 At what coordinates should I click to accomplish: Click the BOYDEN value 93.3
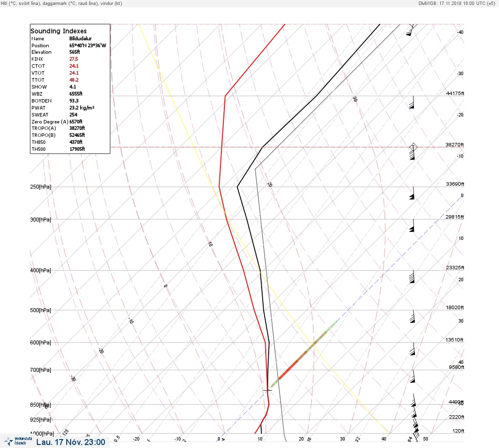[x=74, y=101]
